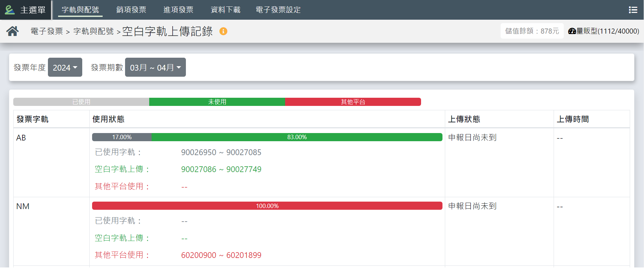Go to the 銷項發票 menu

(x=131, y=10)
